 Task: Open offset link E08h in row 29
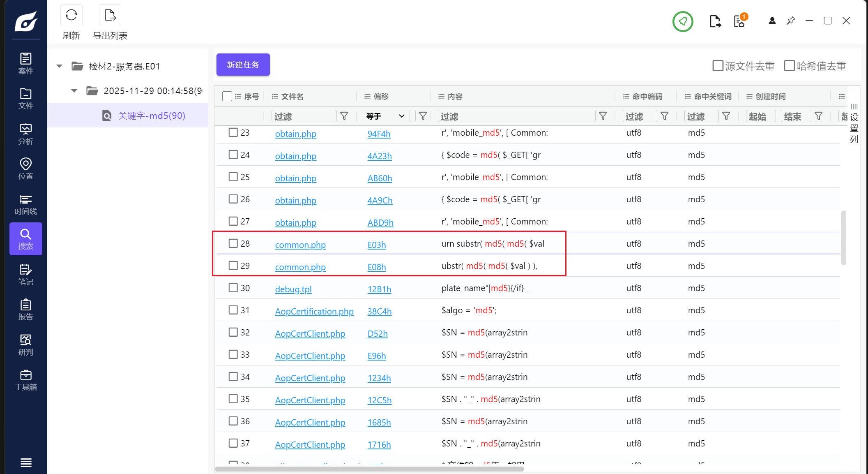point(377,267)
